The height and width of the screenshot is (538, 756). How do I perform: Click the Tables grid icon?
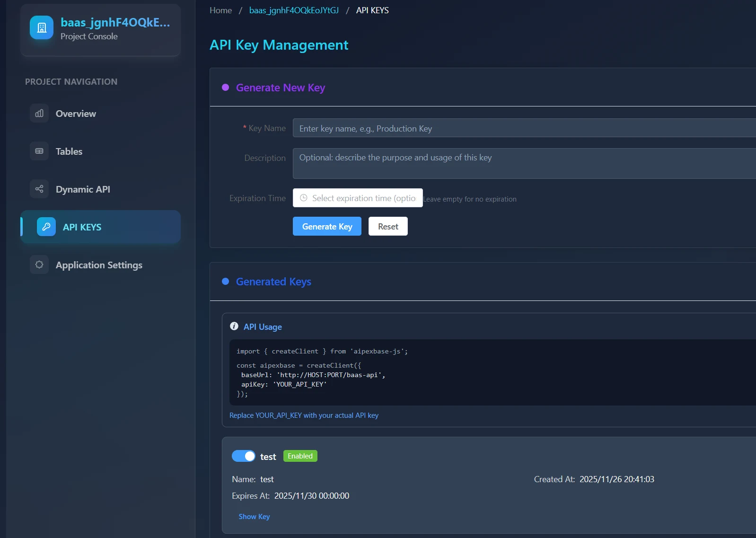39,151
